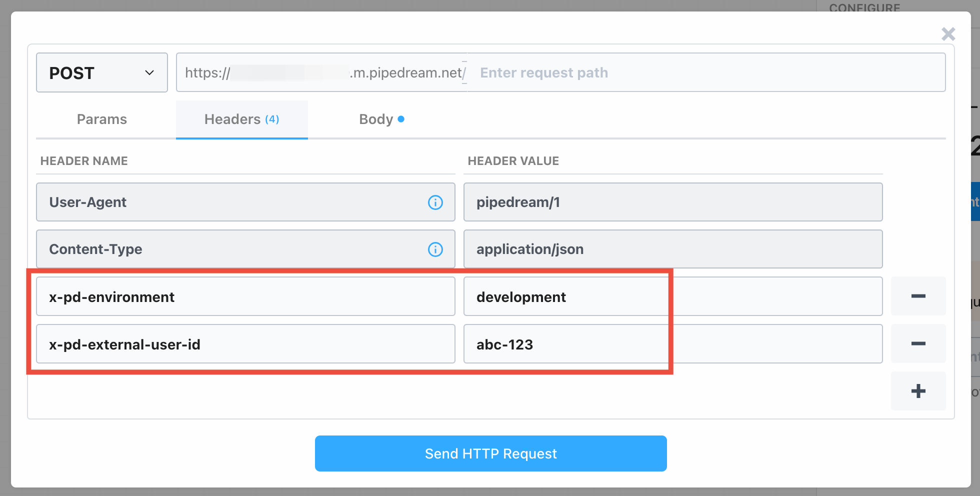Click the blue dot on the Body tab
980x496 pixels.
pos(401,119)
